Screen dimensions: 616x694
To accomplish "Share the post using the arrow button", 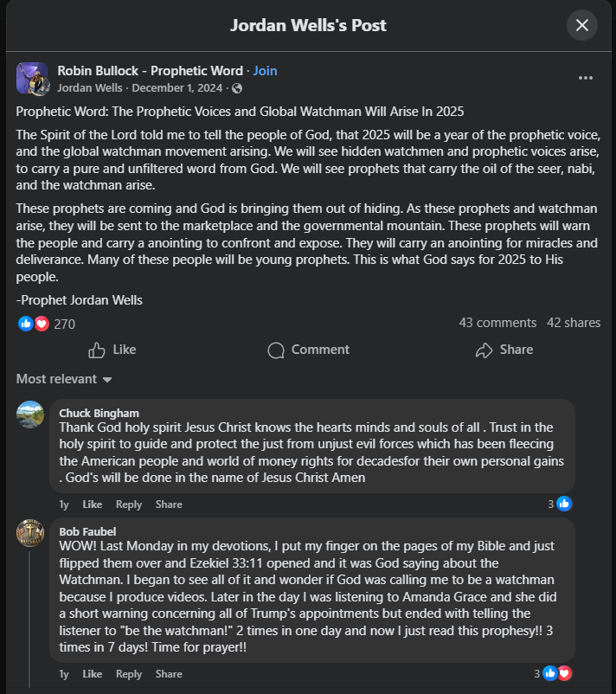I will click(x=504, y=350).
